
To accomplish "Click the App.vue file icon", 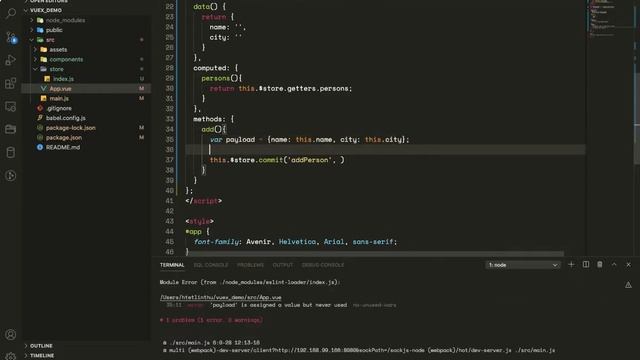I will 43,89.
